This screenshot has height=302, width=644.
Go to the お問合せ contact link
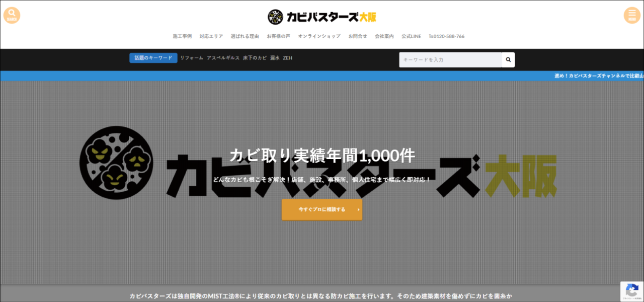click(x=358, y=36)
